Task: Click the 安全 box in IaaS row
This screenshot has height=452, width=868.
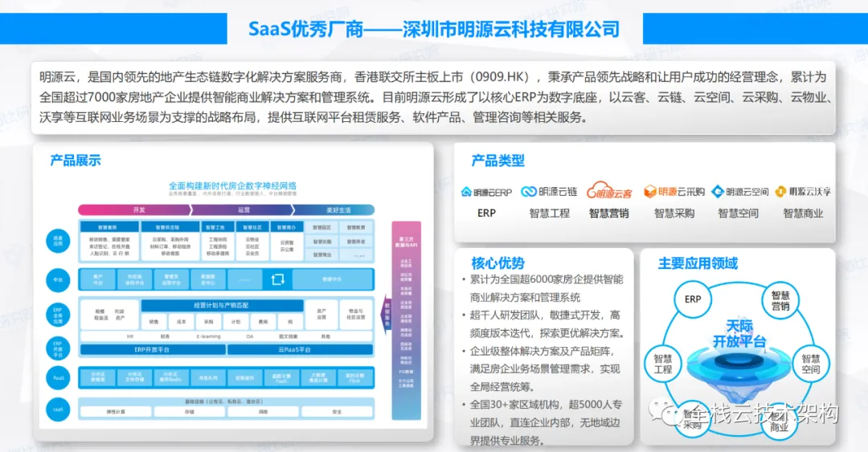Action: point(337,412)
